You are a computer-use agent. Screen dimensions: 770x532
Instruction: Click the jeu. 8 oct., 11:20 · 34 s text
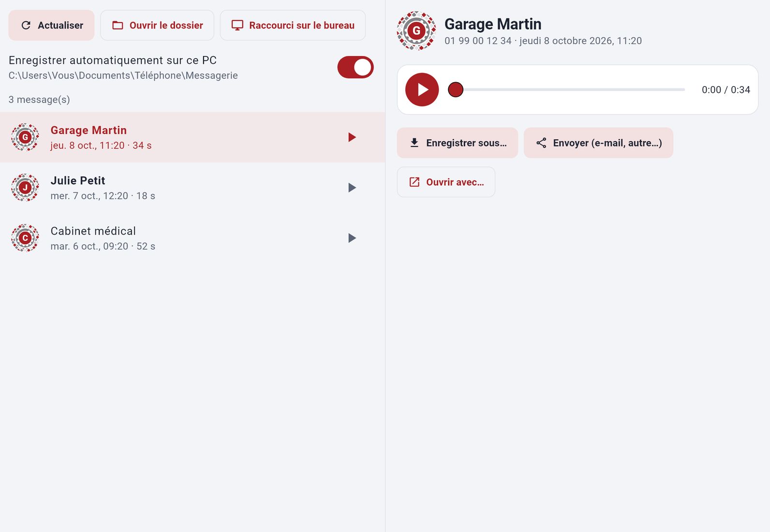[101, 146]
